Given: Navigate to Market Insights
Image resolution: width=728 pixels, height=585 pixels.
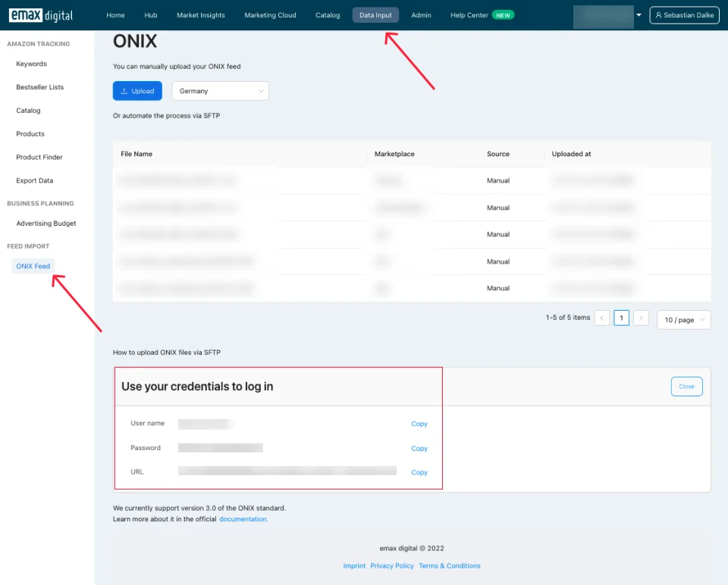Looking at the screenshot, I should [200, 15].
